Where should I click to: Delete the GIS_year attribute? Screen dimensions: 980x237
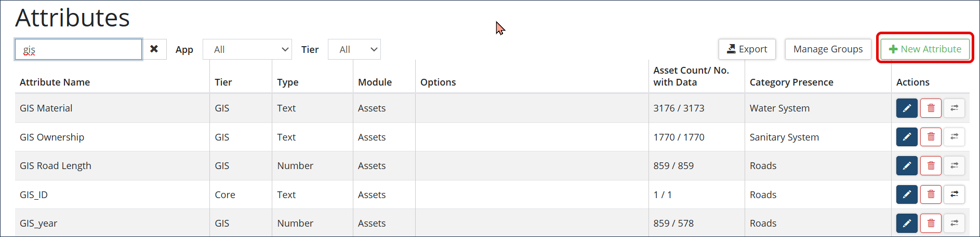[931, 223]
